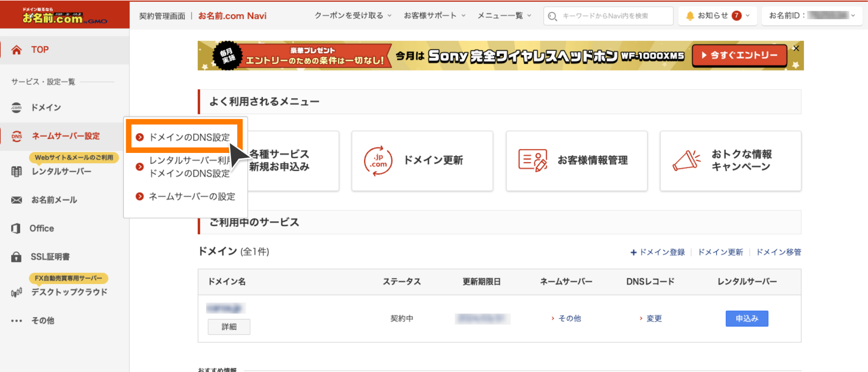This screenshot has height=372, width=868.
Task: Open the お知らせ dropdown arrow
Action: 748,16
